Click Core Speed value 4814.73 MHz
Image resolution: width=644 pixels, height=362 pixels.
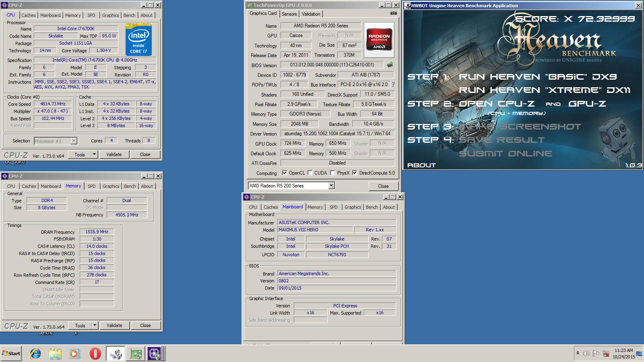(53, 104)
